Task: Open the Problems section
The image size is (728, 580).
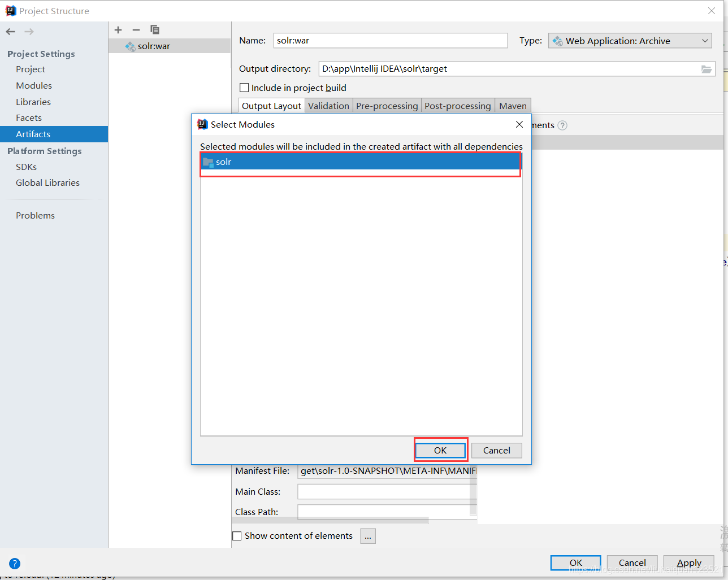Action: pyautogui.click(x=35, y=215)
